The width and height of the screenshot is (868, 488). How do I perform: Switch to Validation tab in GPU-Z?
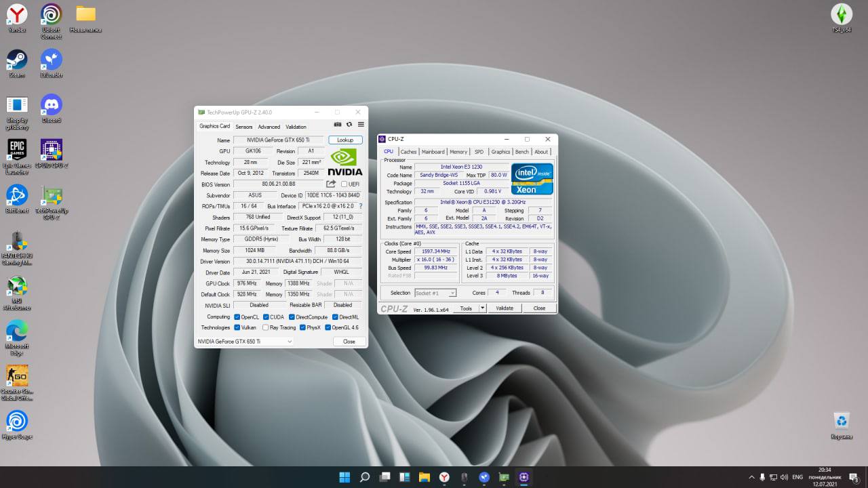(296, 127)
